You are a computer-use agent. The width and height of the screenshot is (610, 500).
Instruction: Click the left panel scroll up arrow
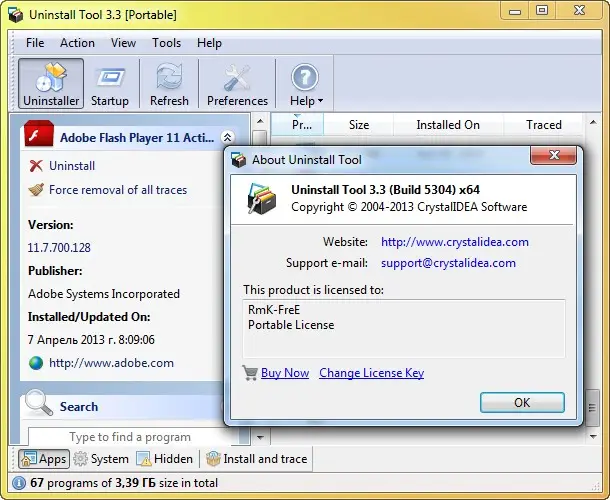tap(260, 122)
